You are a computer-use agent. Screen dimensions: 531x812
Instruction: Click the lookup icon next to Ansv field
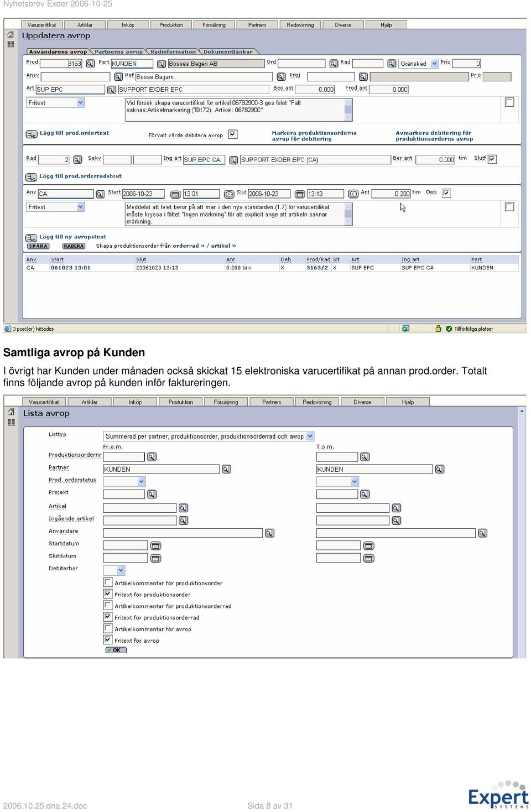pos(118,77)
